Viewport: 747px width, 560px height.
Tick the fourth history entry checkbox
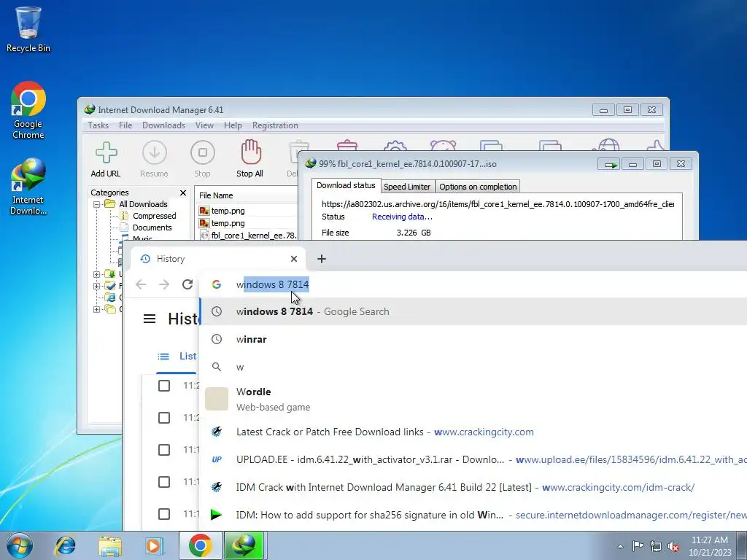click(164, 482)
